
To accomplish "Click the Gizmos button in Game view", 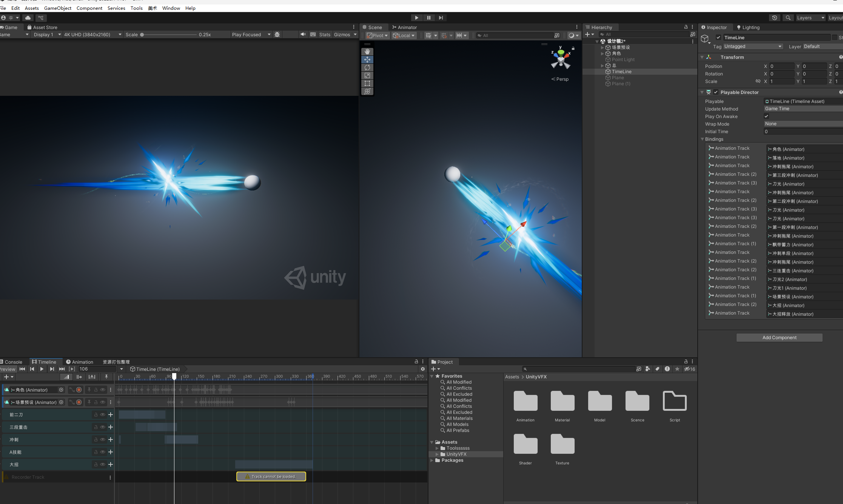I will pyautogui.click(x=342, y=34).
